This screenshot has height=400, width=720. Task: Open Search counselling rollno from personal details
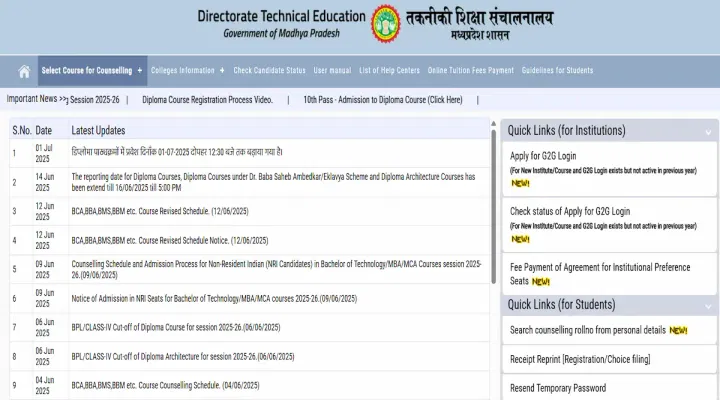(588, 330)
